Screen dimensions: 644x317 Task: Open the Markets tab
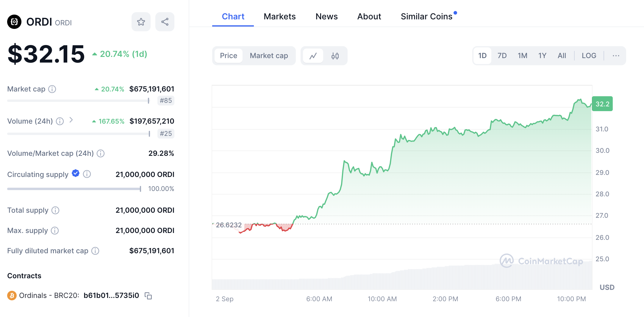[x=280, y=16]
